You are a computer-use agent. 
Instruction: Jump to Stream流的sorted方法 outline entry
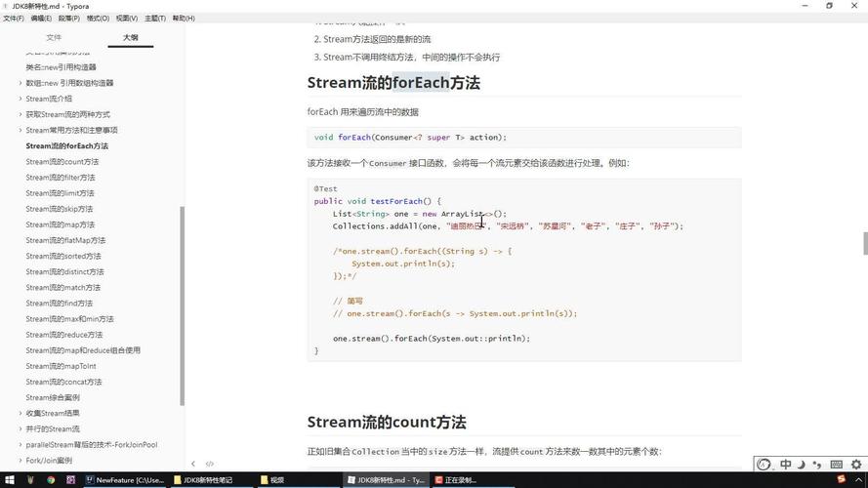(x=63, y=256)
